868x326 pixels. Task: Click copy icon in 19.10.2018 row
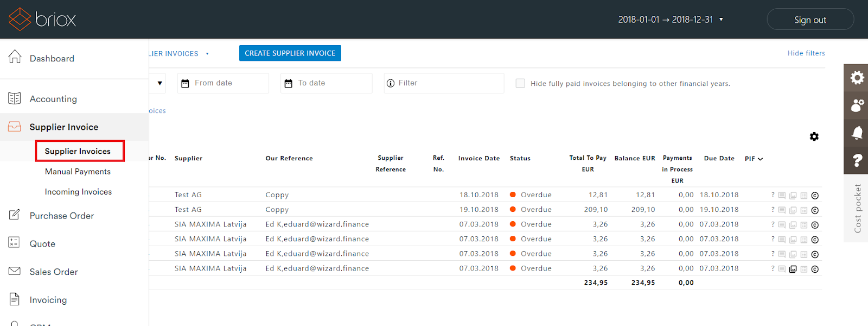[x=815, y=210]
